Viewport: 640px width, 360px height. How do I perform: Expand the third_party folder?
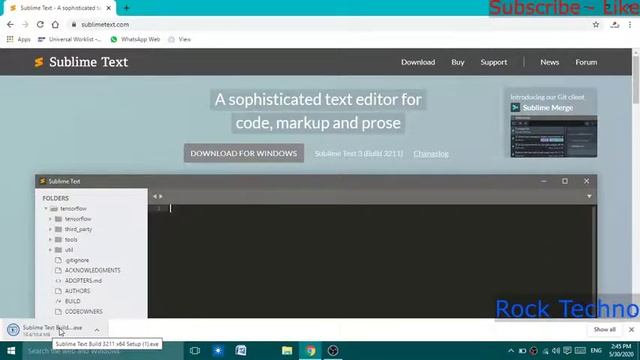click(50, 229)
